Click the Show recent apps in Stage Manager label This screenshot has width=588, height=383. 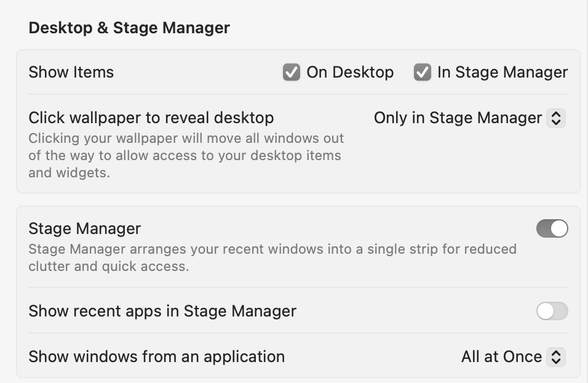pyautogui.click(x=162, y=311)
